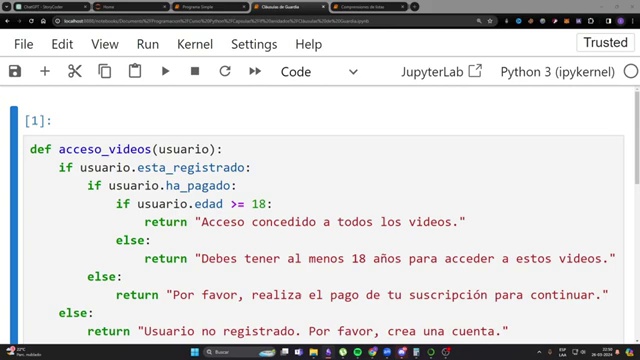Image resolution: width=640 pixels, height=360 pixels.
Task: Open the browser extensions puzzle icon
Action: tap(590, 21)
